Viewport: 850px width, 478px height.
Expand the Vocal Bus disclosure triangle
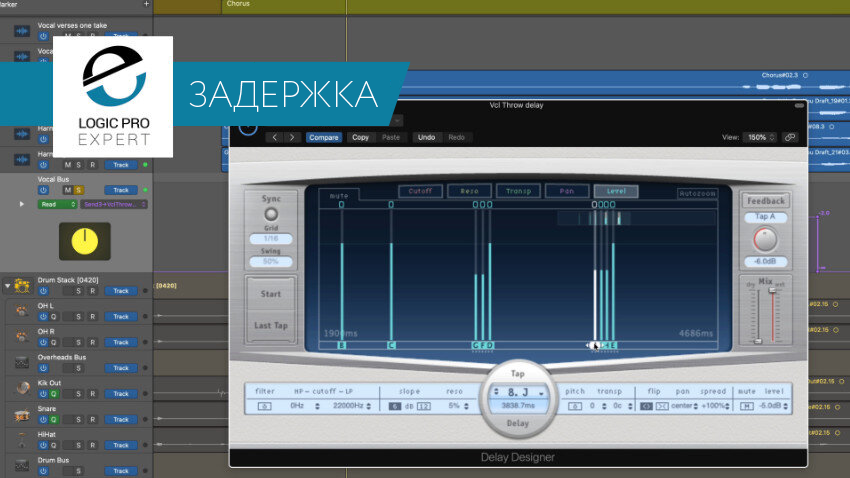click(22, 204)
